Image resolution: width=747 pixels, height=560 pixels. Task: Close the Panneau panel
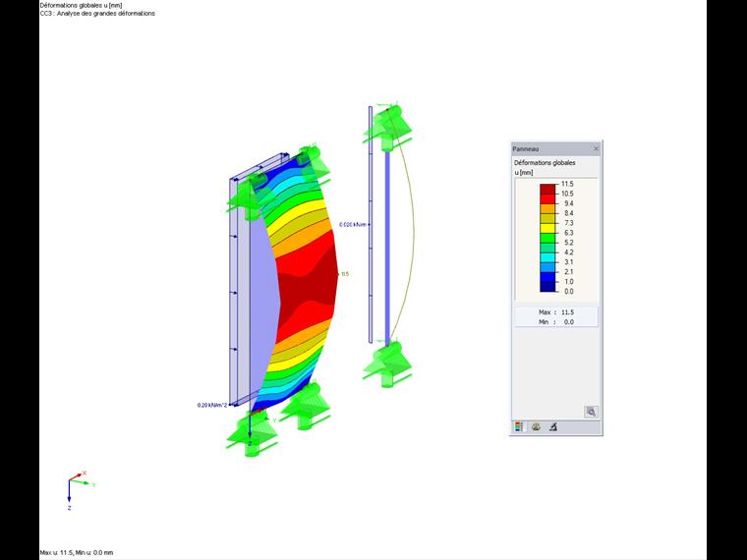point(596,148)
